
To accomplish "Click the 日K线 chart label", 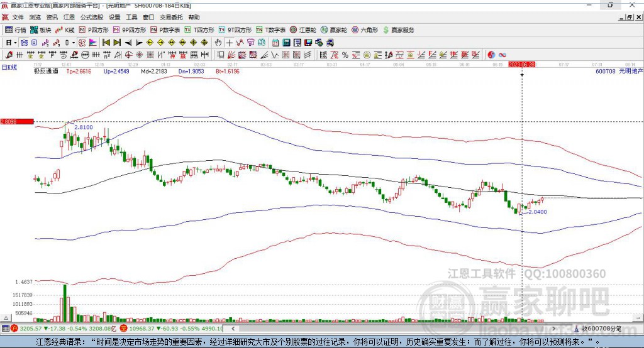I will 9,68.
